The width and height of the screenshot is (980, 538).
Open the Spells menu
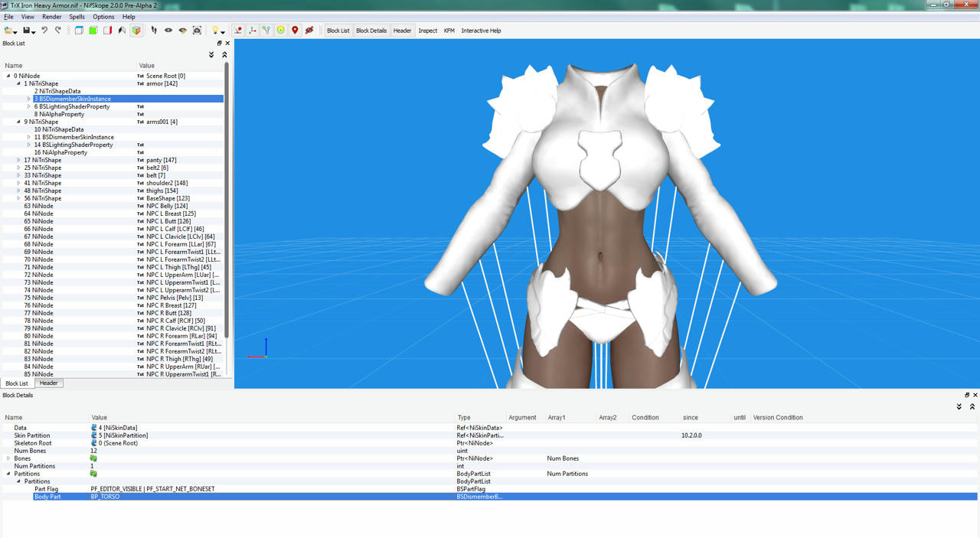[x=77, y=16]
